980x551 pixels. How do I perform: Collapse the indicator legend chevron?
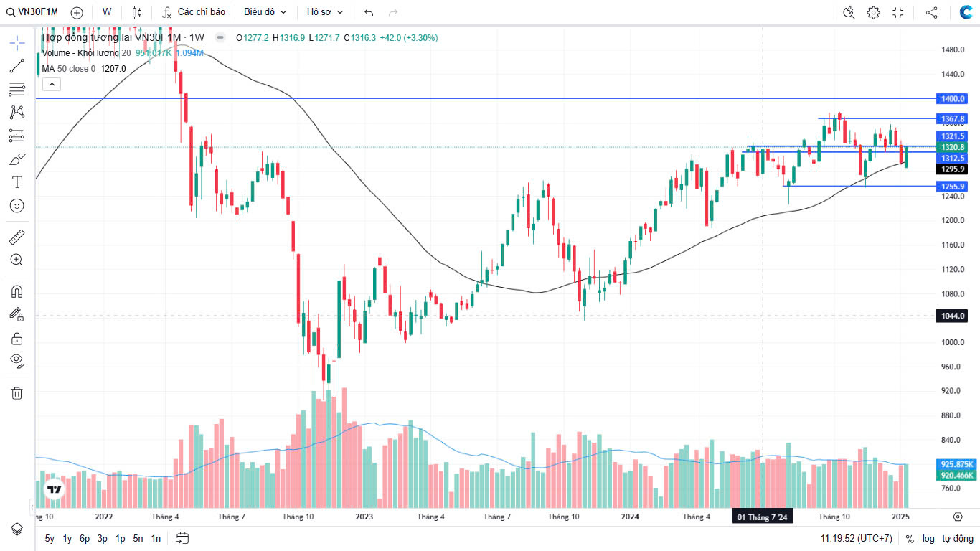pos(51,84)
